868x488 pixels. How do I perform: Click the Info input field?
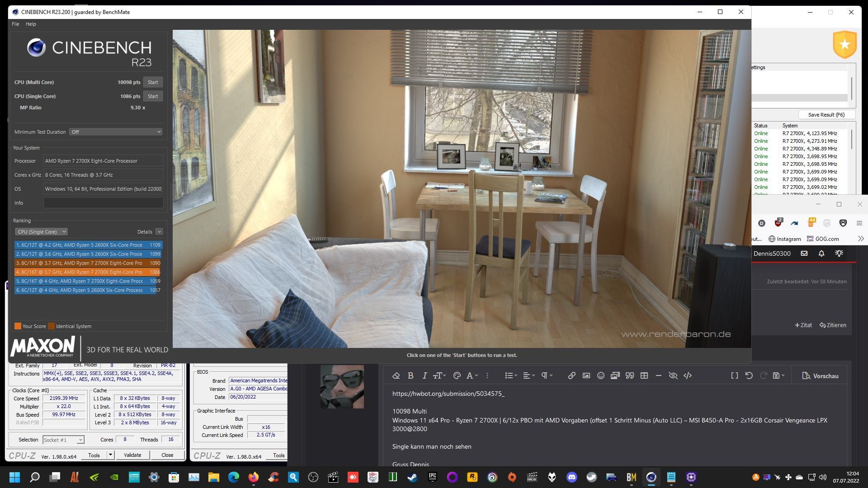tap(103, 203)
